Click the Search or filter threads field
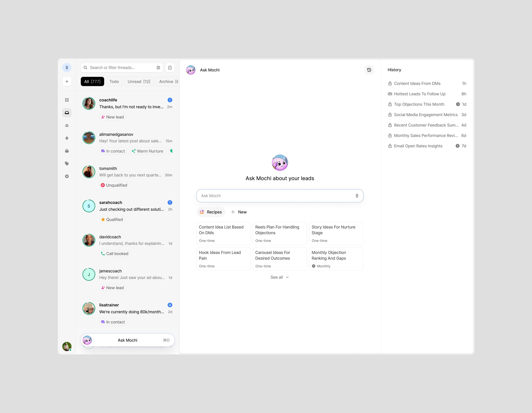Image resolution: width=532 pixels, height=413 pixels. (x=122, y=68)
